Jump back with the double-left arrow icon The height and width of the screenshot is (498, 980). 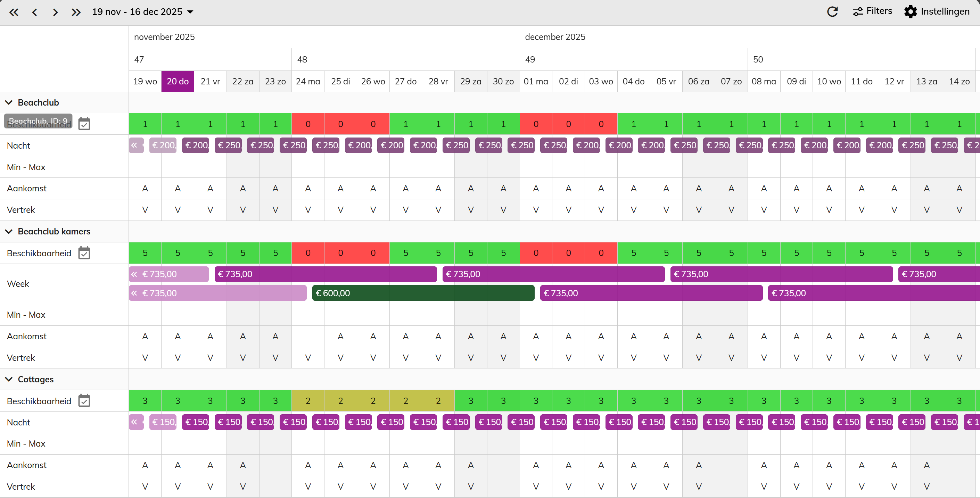coord(14,12)
